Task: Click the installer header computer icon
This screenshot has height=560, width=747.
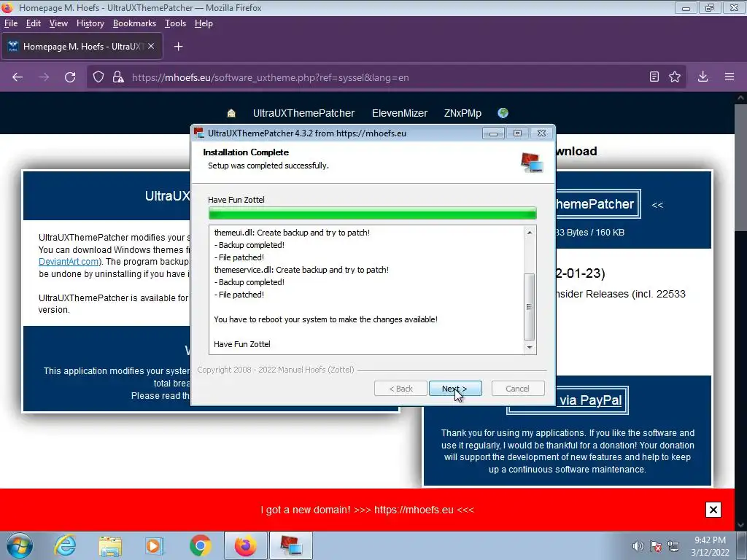Action: (x=532, y=163)
